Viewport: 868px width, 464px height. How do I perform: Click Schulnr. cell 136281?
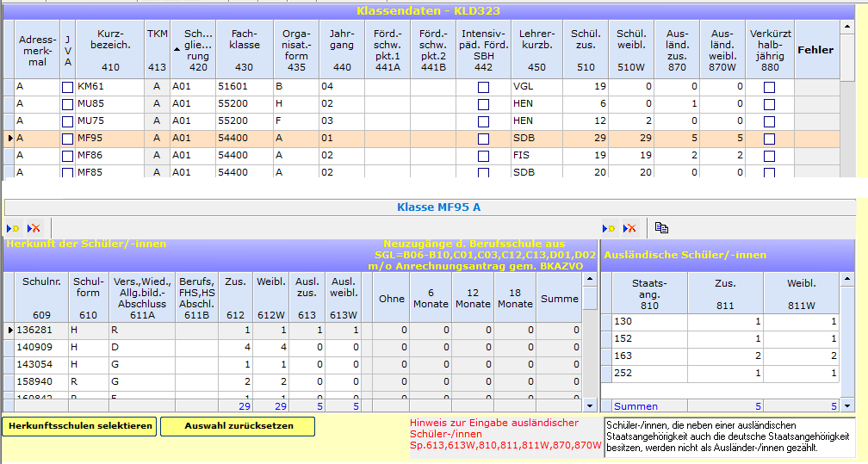[x=41, y=330]
